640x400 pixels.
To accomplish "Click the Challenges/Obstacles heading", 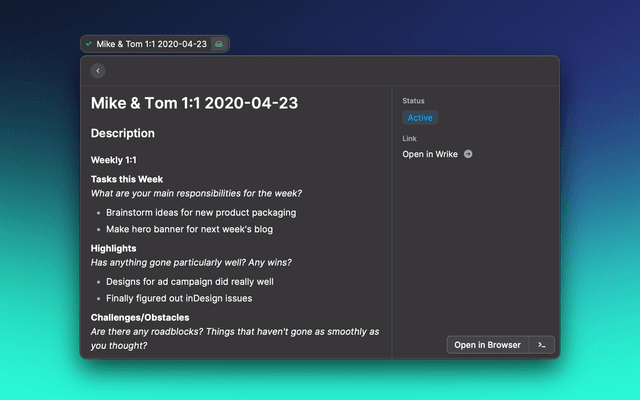I will [145, 317].
